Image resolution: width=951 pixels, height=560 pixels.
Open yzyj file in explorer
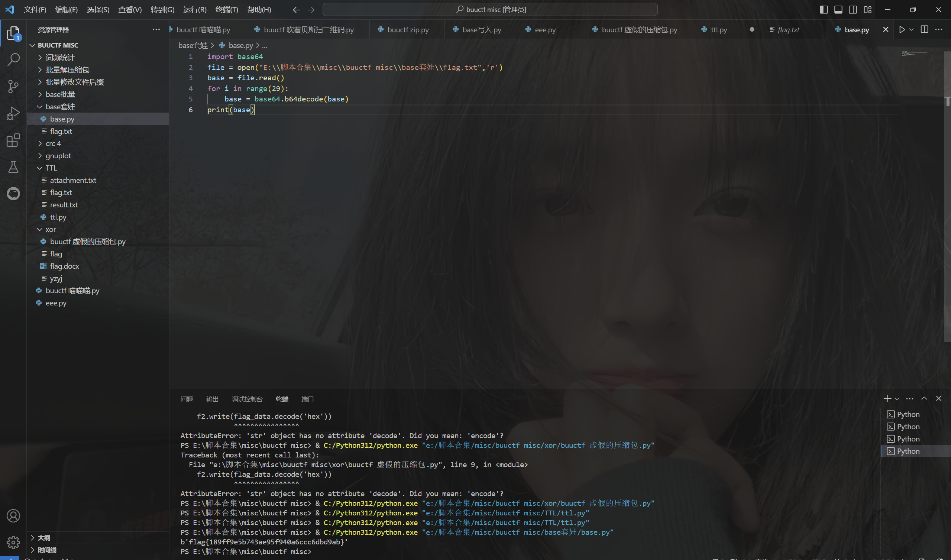pos(98,278)
